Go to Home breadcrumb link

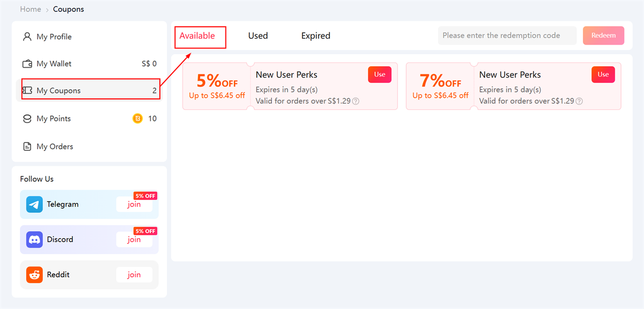(x=31, y=9)
